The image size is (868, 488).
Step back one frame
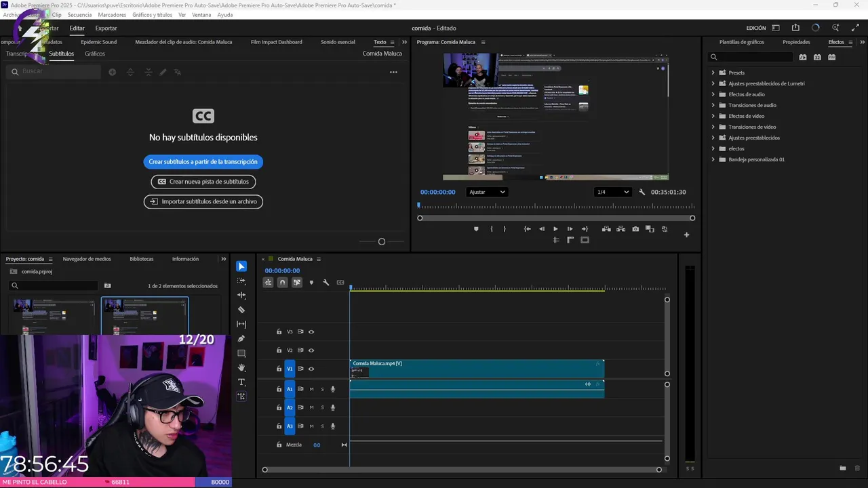[x=541, y=229]
